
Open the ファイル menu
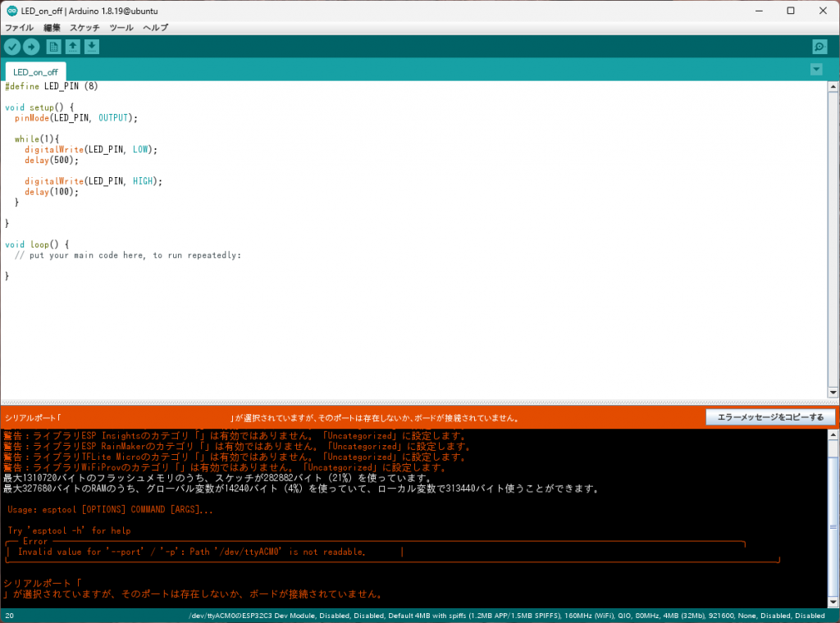pyautogui.click(x=20, y=28)
